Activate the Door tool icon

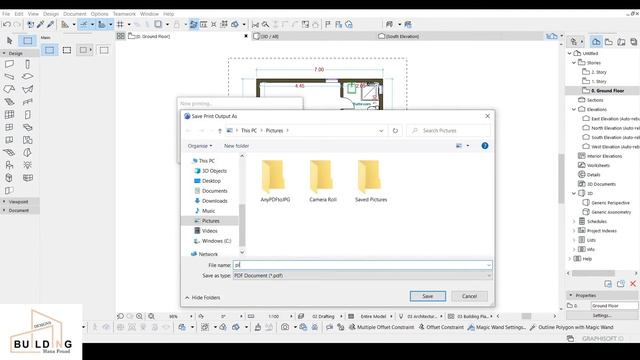(x=27, y=115)
